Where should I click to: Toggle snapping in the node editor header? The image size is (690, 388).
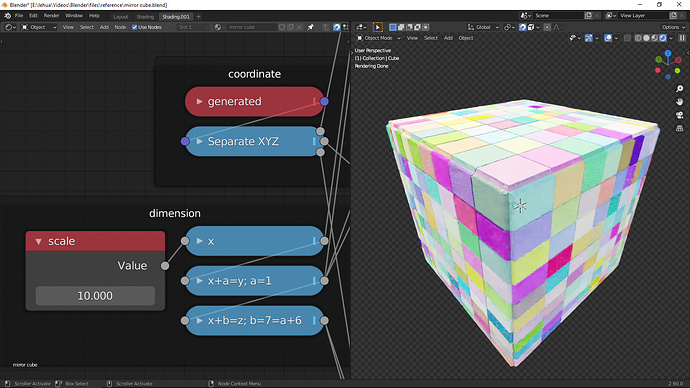point(337,27)
